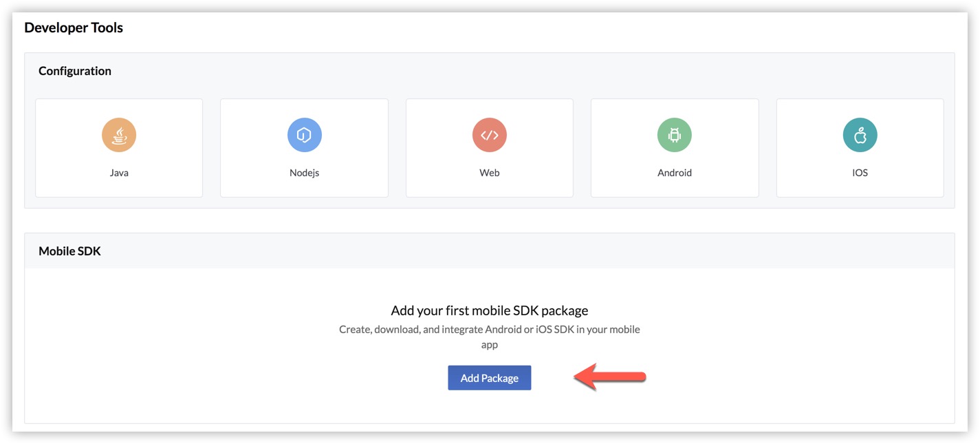
Task: Click the Mobile SDK section header
Action: click(69, 251)
